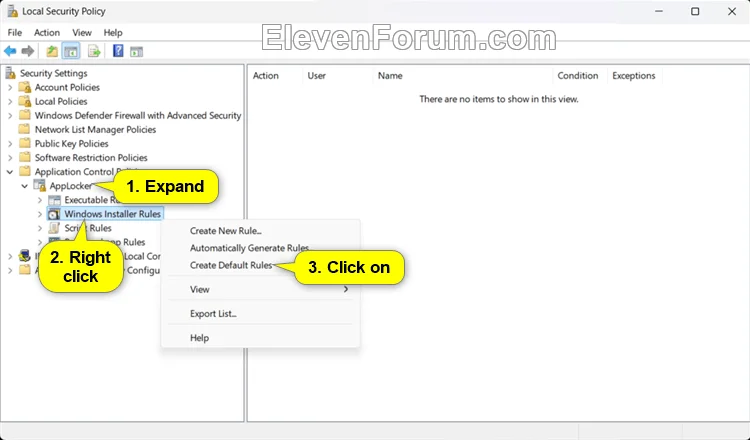This screenshot has height=440, width=750.
Task: Toggle Show/Hide Console Tree toolbar icon
Action: tap(71, 51)
